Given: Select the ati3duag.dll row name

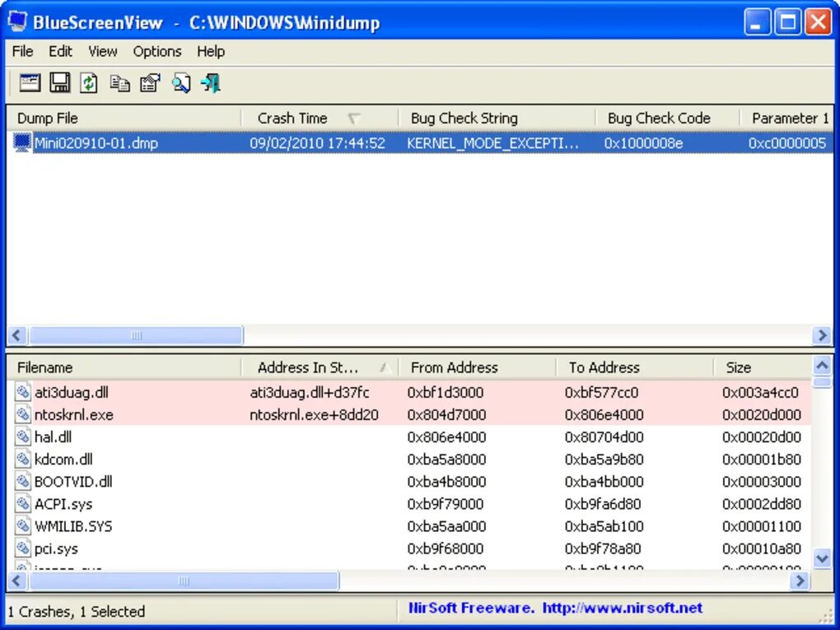Looking at the screenshot, I should [72, 393].
